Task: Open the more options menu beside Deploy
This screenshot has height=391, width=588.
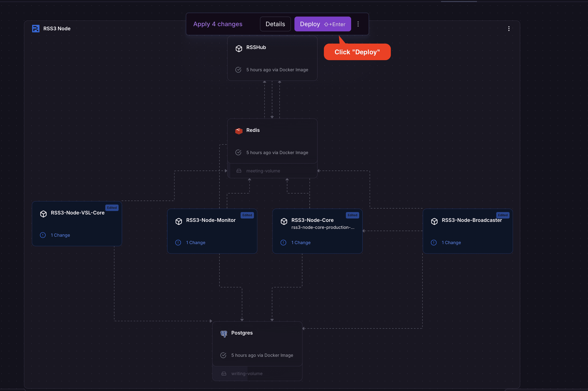Action: coord(358,24)
